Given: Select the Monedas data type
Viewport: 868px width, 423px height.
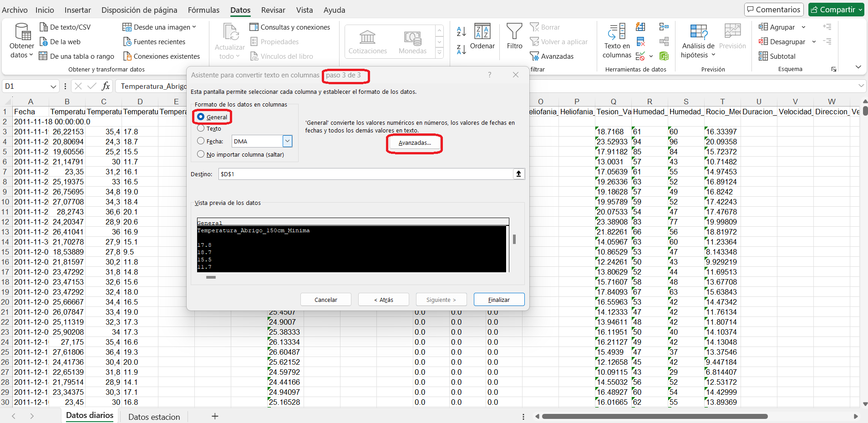Looking at the screenshot, I should click(x=412, y=42).
